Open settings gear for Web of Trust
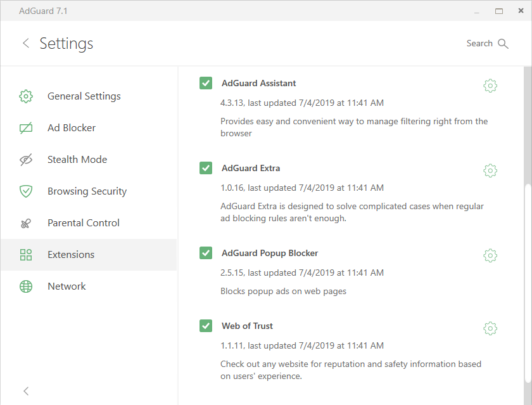Viewport: 532px width, 405px height. (x=490, y=328)
